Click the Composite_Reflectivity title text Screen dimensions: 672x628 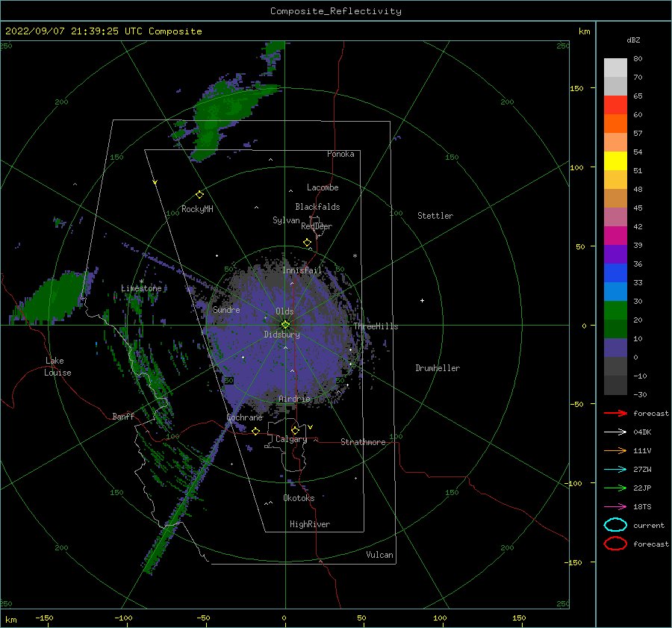pos(335,11)
